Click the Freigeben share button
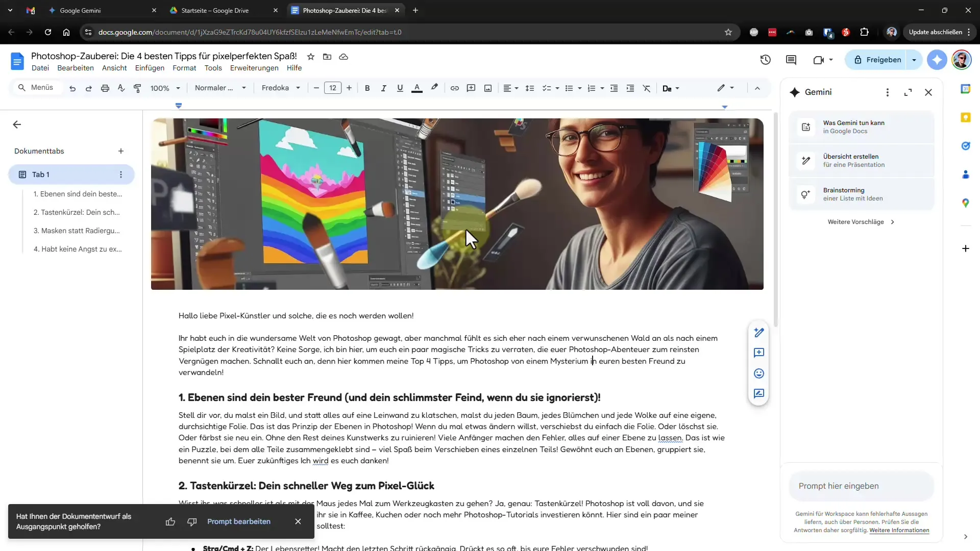The height and width of the screenshot is (551, 980). point(876,60)
